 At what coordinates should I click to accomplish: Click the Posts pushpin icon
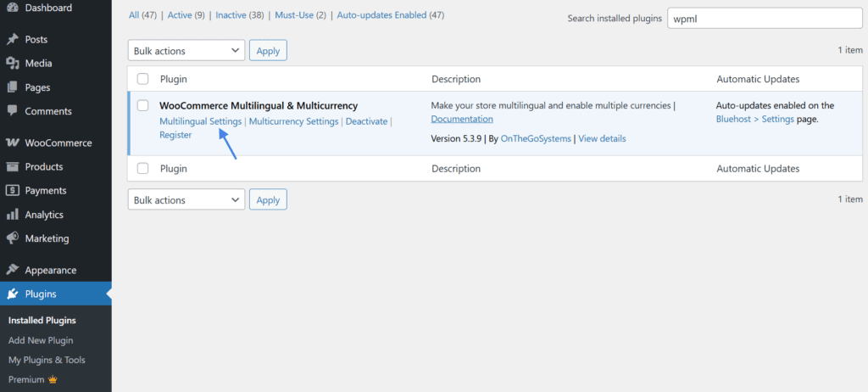(12, 39)
